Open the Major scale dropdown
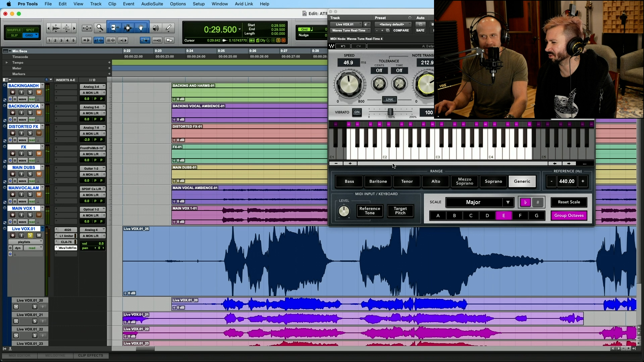644x362 pixels. pyautogui.click(x=480, y=202)
